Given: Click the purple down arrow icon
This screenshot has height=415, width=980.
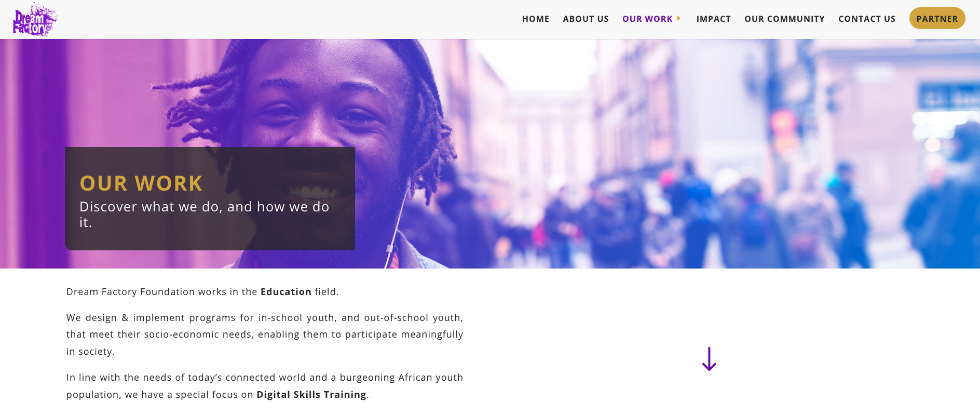Looking at the screenshot, I should (709, 359).
